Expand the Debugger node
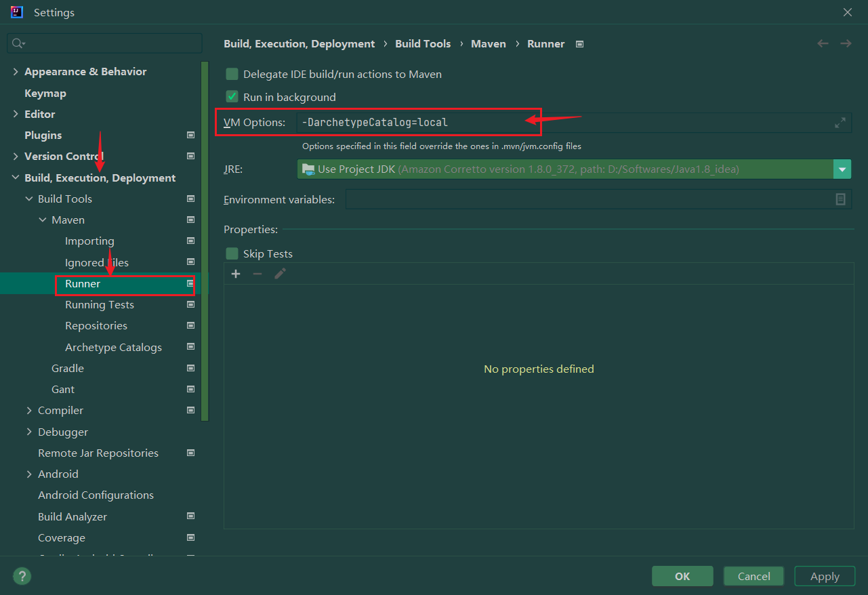 29,432
